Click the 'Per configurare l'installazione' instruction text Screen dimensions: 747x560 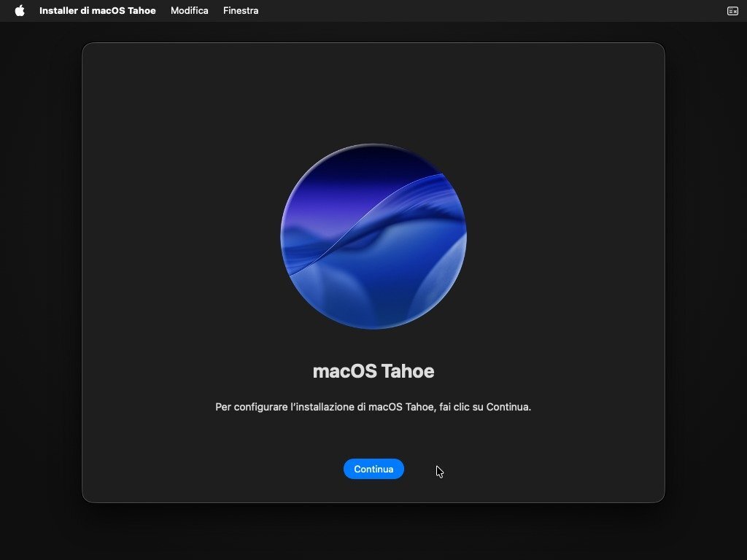pyautogui.click(x=373, y=407)
